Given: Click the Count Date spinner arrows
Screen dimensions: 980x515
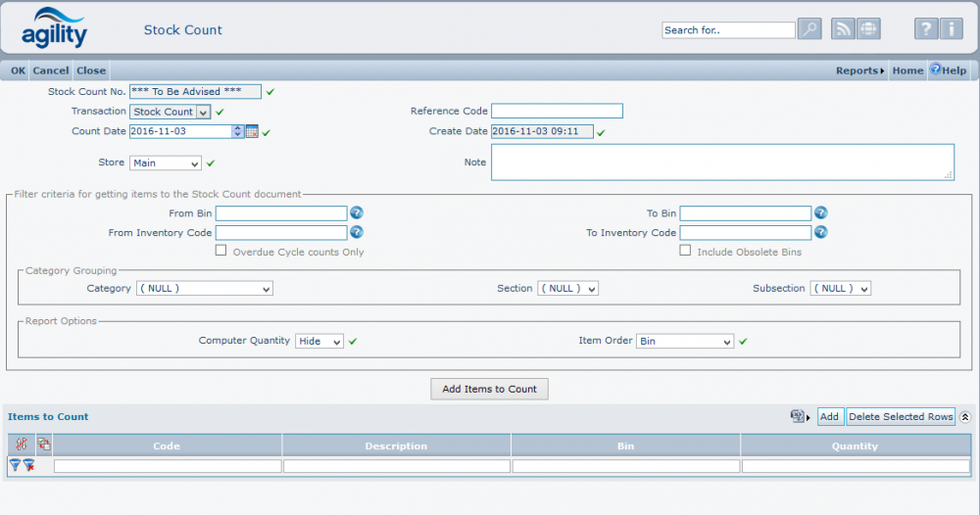Looking at the screenshot, I should tap(238, 131).
